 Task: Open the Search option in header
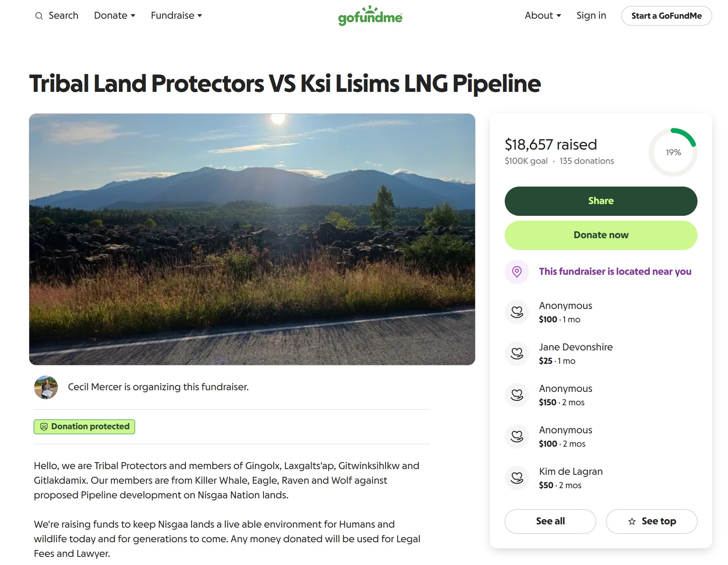click(63, 16)
